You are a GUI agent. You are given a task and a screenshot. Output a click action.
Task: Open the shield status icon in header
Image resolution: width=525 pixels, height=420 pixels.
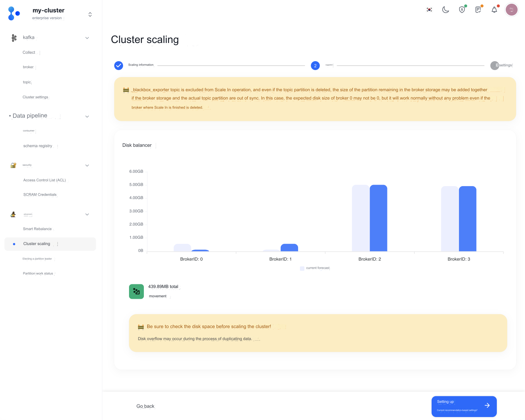[x=462, y=10]
